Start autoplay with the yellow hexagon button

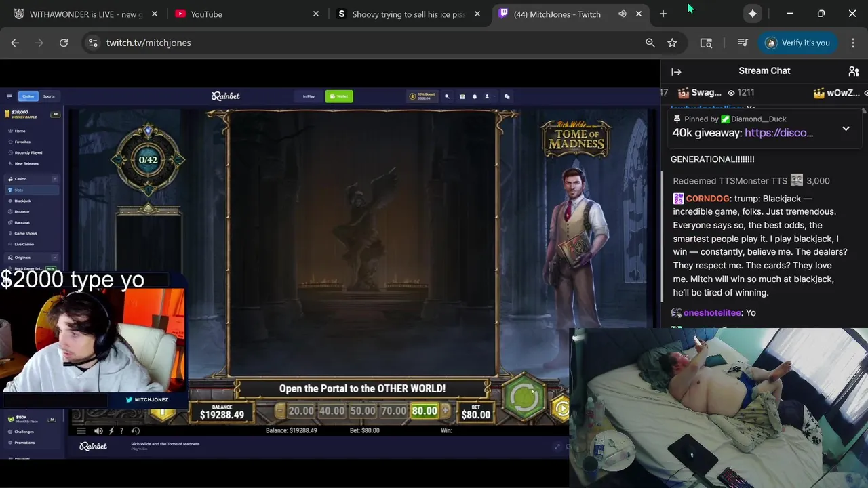(562, 408)
